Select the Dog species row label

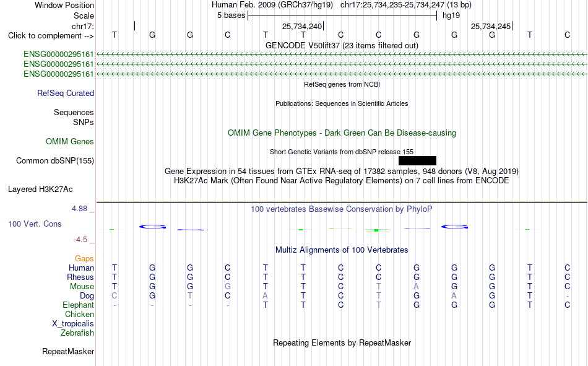pyautogui.click(x=87, y=296)
